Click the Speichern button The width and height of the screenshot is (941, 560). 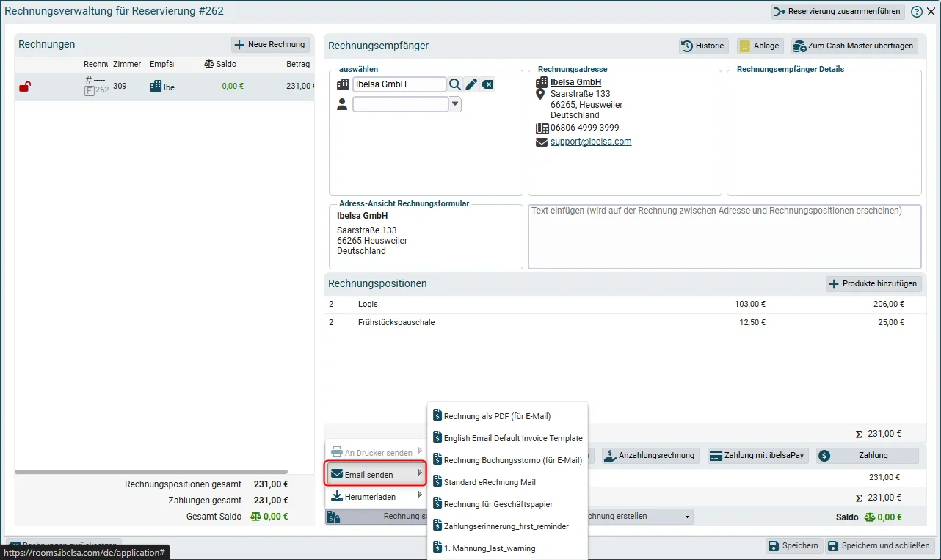[x=793, y=545]
